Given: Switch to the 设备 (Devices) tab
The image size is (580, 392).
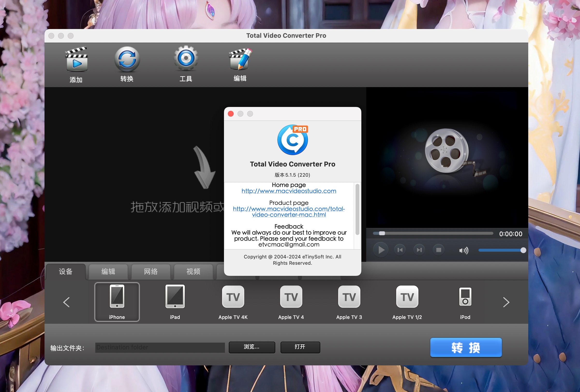Looking at the screenshot, I should [66, 271].
